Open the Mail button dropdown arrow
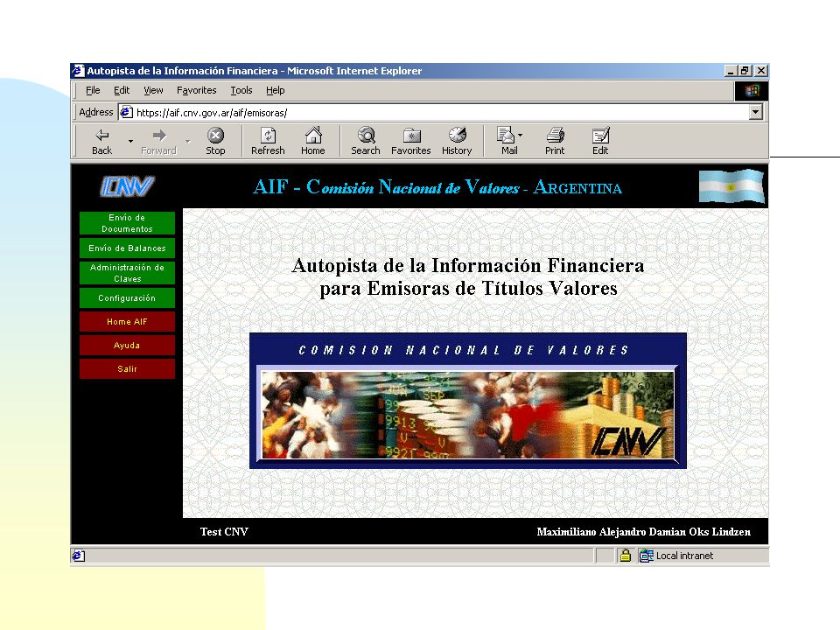The height and width of the screenshot is (630, 840). [x=520, y=135]
